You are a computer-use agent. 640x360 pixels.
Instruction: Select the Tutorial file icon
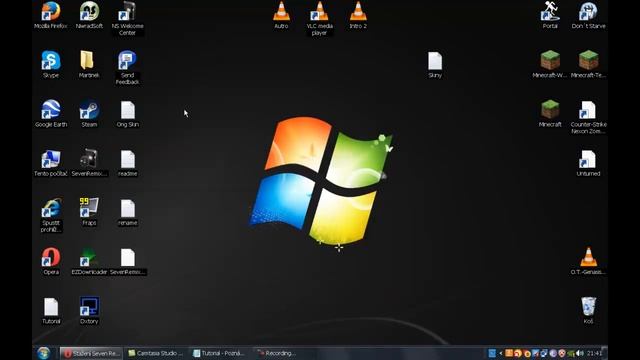(x=51, y=310)
